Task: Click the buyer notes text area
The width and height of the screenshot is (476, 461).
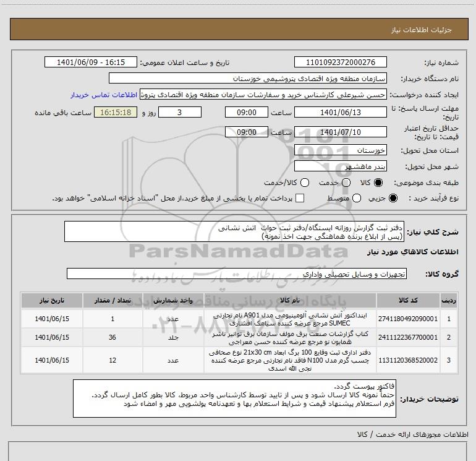Action: tap(234, 398)
